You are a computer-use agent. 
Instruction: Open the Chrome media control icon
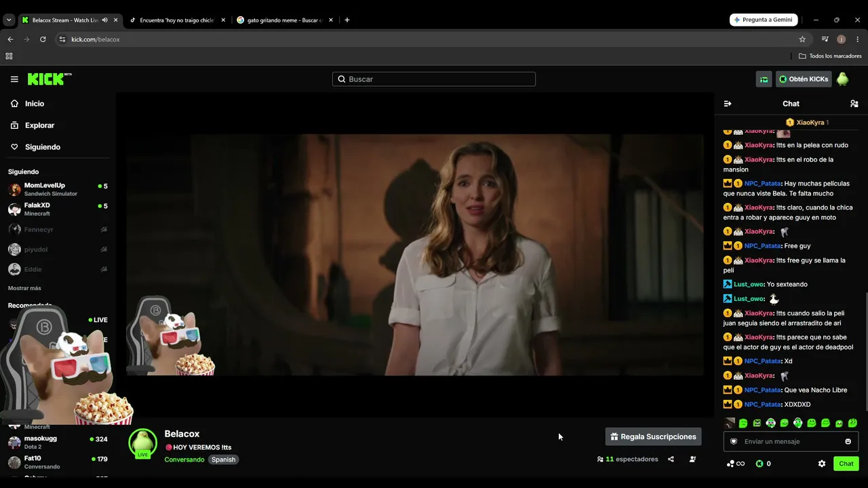(825, 39)
